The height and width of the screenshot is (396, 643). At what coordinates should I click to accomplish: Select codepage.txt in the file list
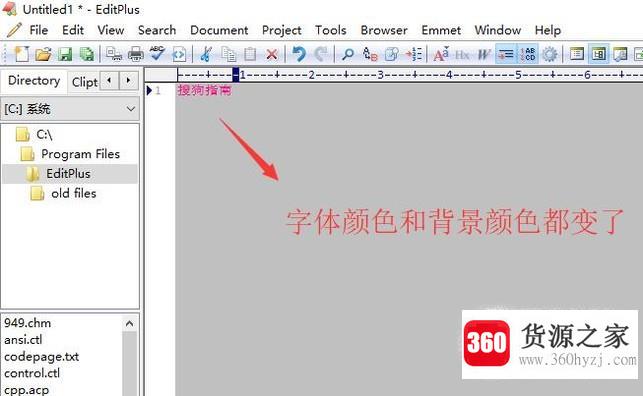(41, 357)
